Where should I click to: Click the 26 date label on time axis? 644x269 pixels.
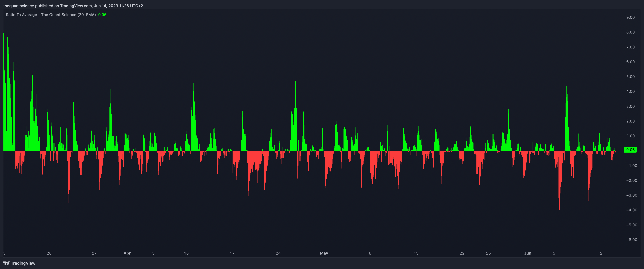[x=488, y=253]
